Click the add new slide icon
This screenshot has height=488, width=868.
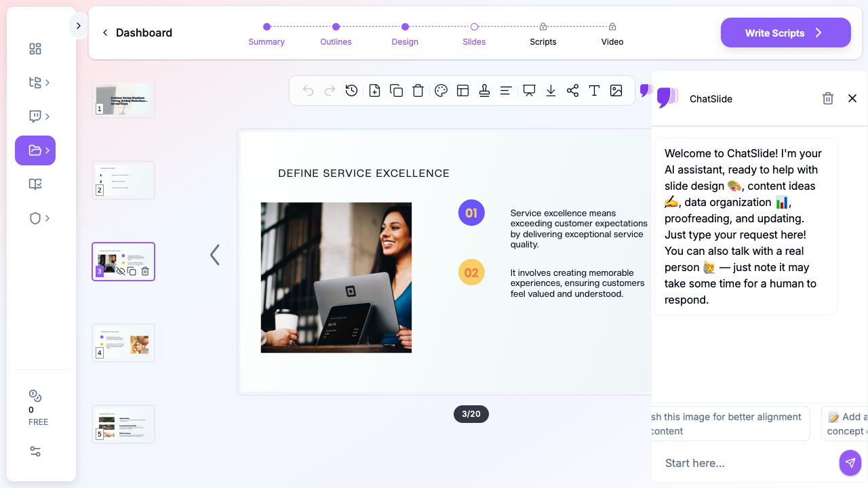[x=374, y=91]
